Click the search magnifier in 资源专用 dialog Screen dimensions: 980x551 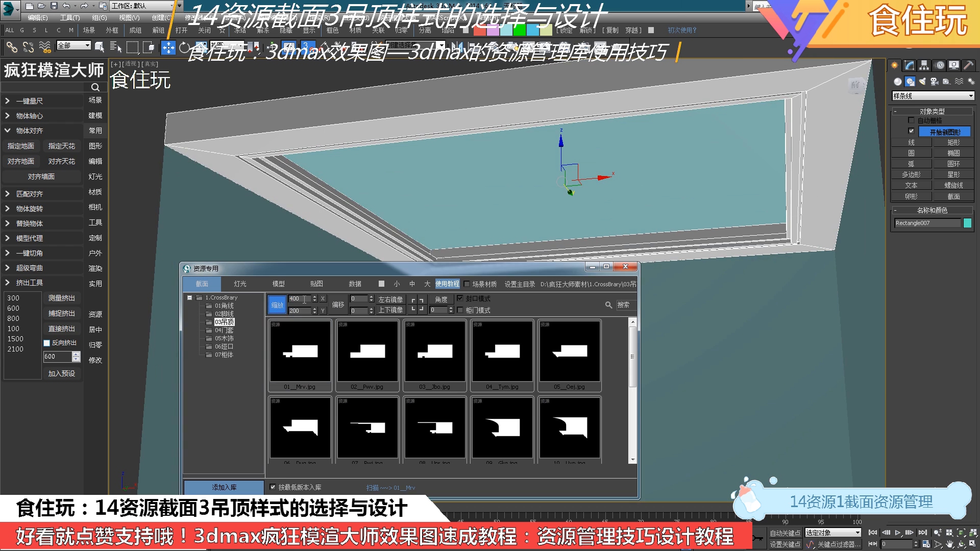[608, 305]
